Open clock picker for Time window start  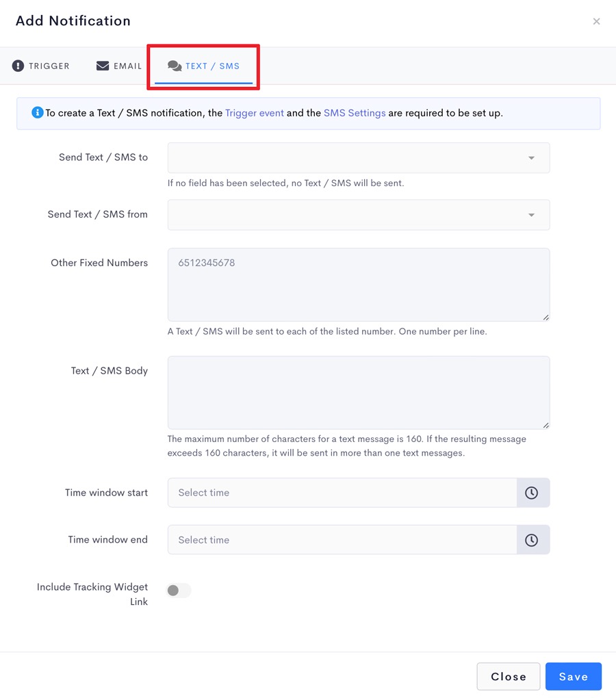532,493
